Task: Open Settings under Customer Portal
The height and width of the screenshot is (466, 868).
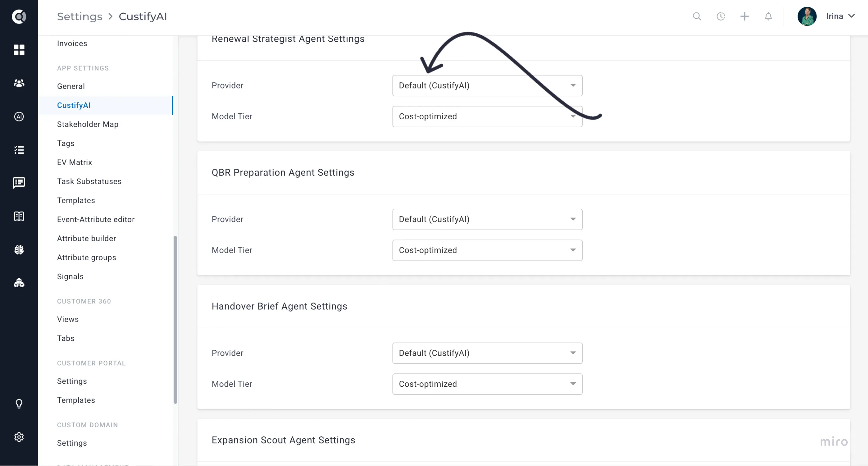Action: click(x=72, y=381)
